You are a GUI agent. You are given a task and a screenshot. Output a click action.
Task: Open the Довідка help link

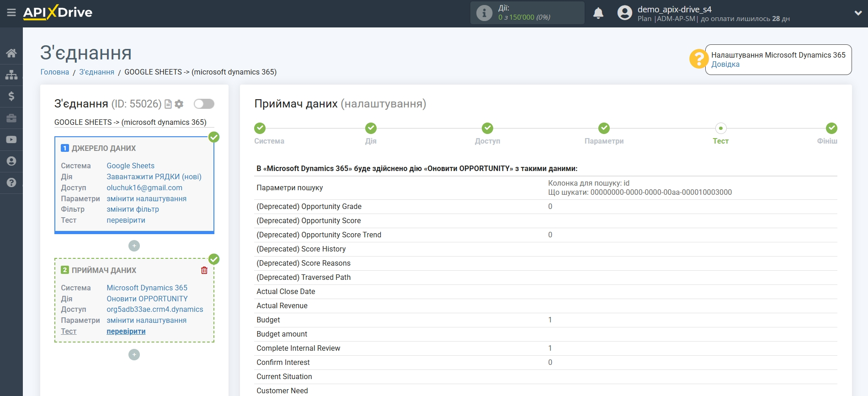(x=725, y=64)
